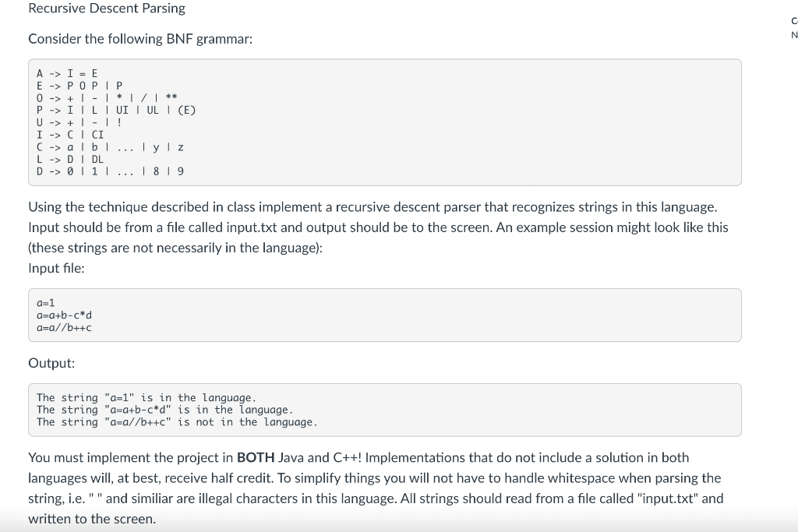The image size is (798, 532).
Task: Click the bold word 'BOTH'
Action: click(x=256, y=458)
